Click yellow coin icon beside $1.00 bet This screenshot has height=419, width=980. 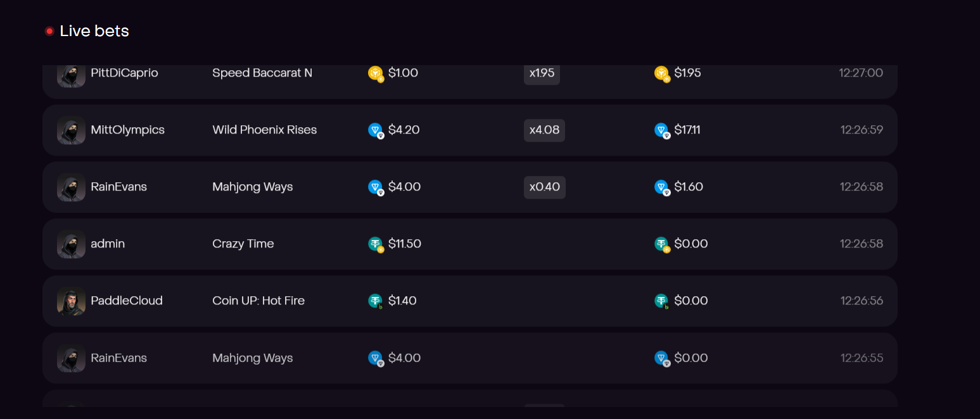tap(376, 73)
